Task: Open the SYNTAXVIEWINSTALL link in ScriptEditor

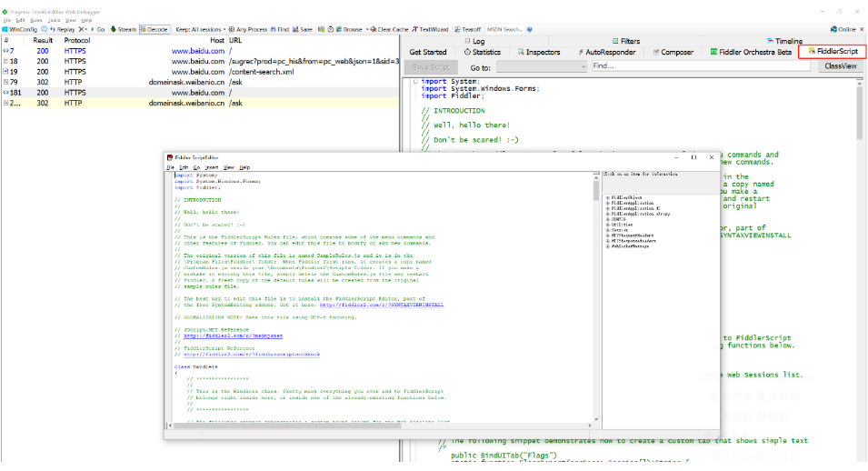Action: [382, 305]
